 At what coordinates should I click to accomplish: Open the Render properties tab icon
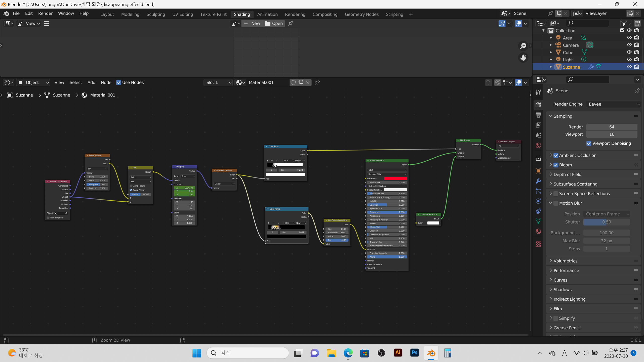click(538, 105)
